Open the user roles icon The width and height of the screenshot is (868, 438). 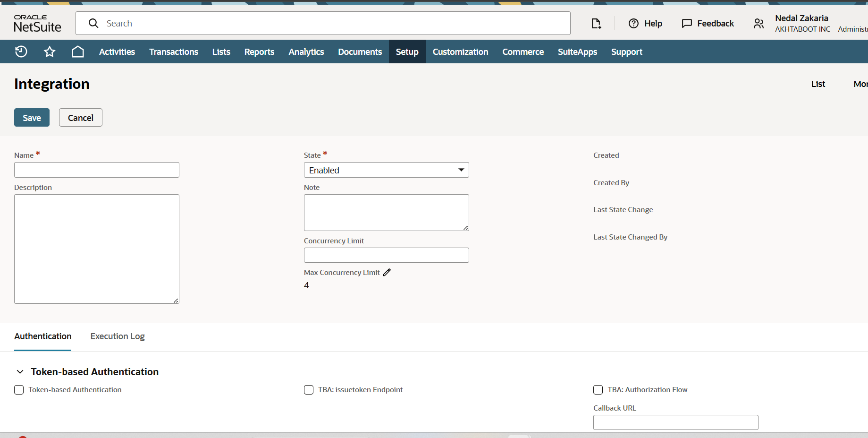point(758,23)
